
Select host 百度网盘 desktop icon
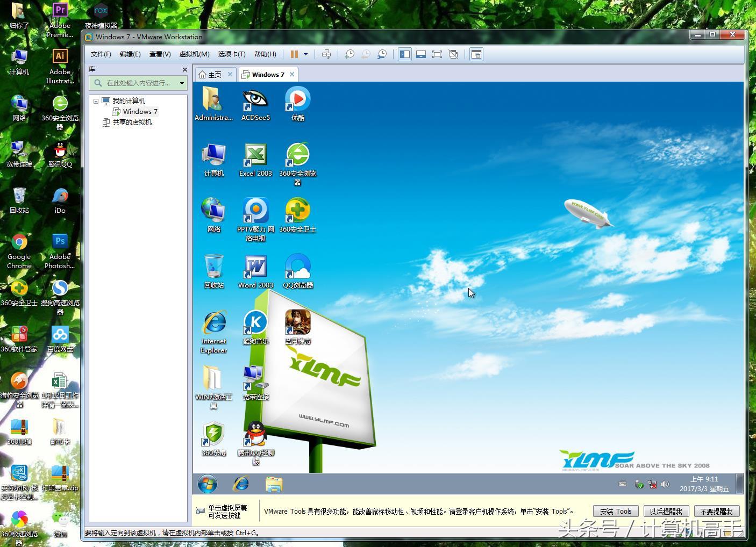(x=60, y=340)
